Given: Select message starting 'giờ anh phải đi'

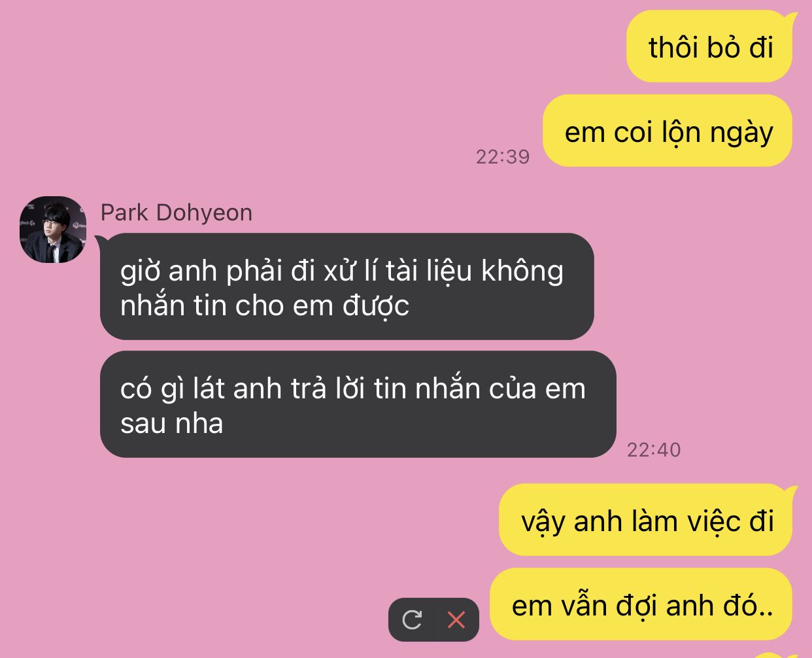Looking at the screenshot, I should [347, 286].
